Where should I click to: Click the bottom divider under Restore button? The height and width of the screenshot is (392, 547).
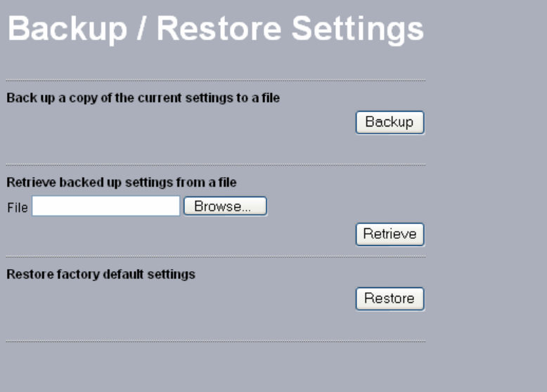coord(215,342)
